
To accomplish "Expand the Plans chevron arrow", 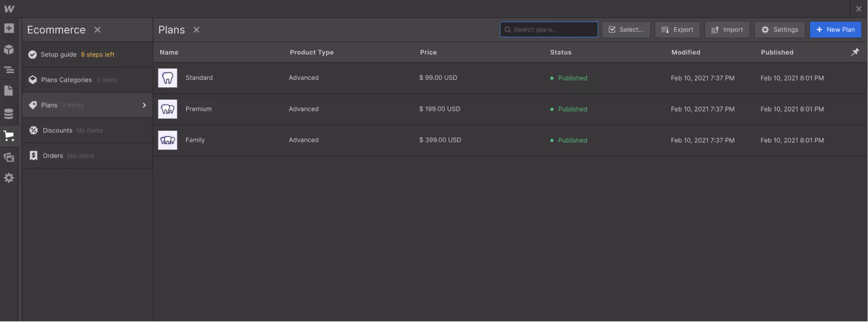I will (x=144, y=105).
